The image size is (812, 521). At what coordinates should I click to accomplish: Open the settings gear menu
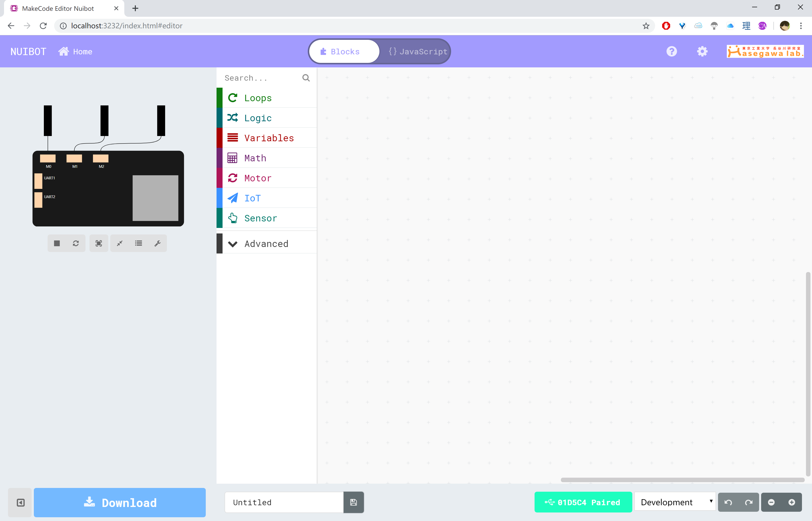(x=702, y=51)
